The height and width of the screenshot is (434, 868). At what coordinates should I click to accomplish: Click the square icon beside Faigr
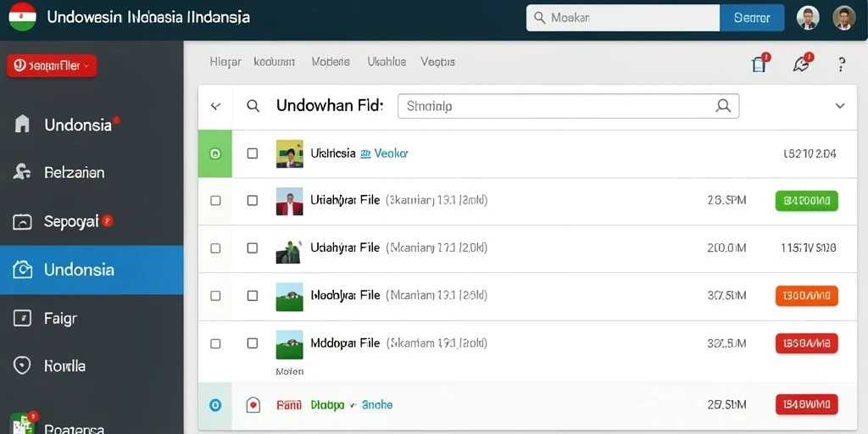pyautogui.click(x=22, y=319)
